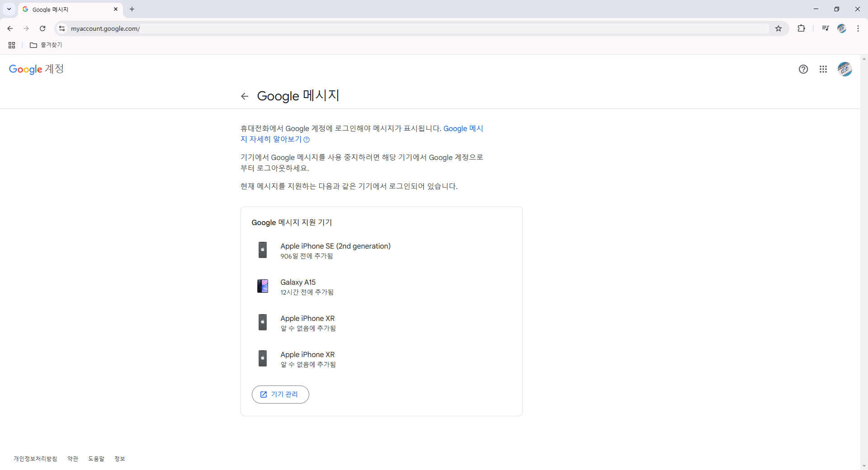Select the Galaxy A15 device entry

382,287
